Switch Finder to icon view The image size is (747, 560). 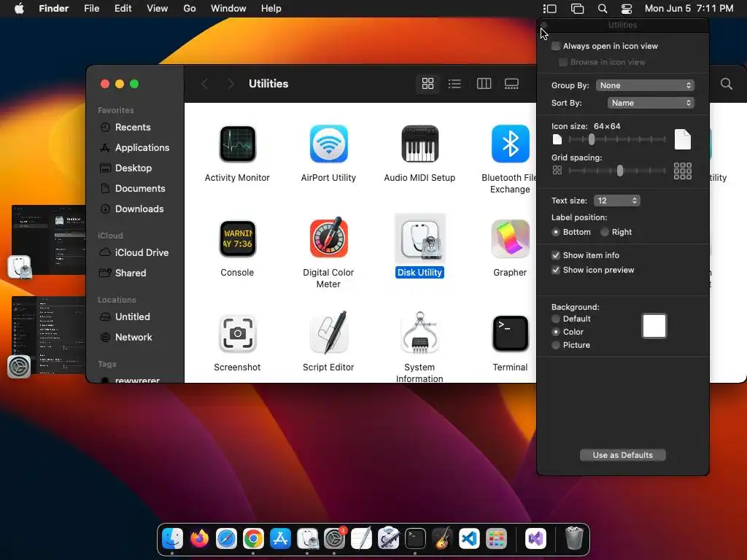tap(427, 84)
